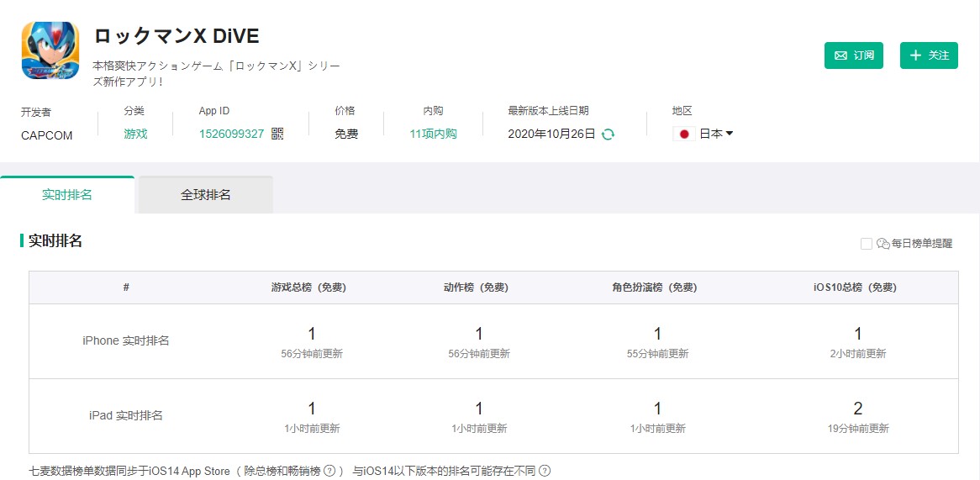Click the WeChat icon by 每日榜单提醒
The width and height of the screenshot is (980, 480).
883,244
